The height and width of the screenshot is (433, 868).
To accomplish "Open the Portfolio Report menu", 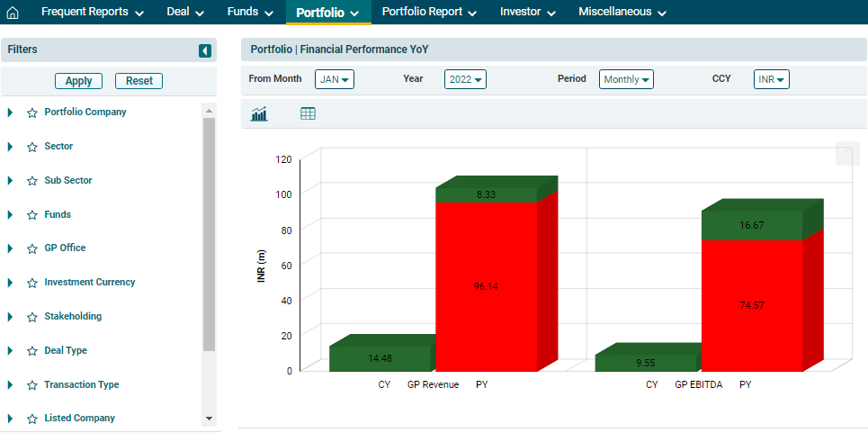I will (x=428, y=13).
